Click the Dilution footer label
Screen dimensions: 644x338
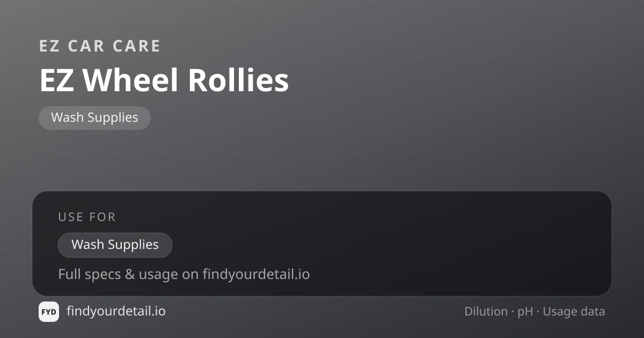[486, 311]
